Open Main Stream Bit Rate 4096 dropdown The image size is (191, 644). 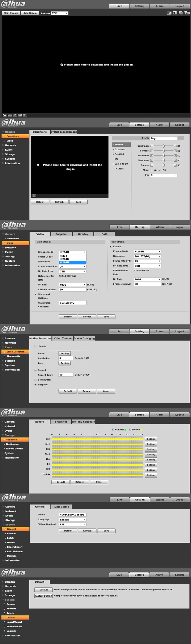coord(73,285)
